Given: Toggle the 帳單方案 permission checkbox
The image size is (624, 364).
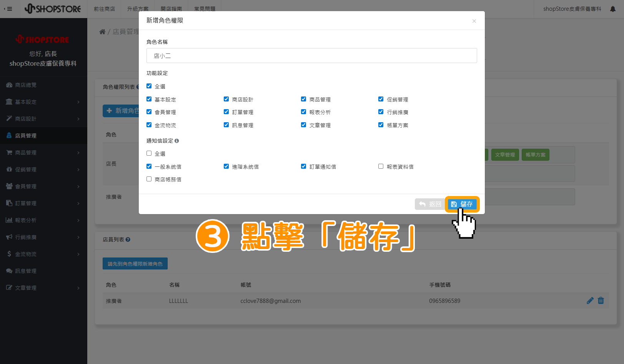Looking at the screenshot, I should click(x=381, y=125).
